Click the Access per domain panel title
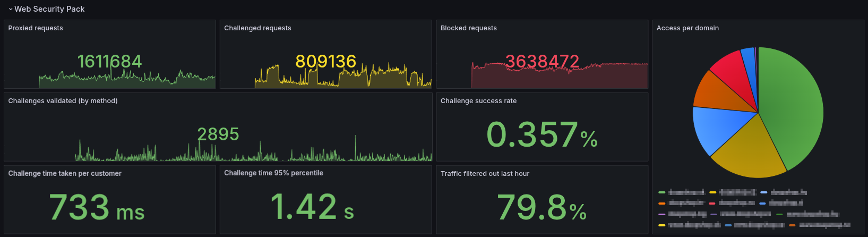This screenshot has width=868, height=237. coord(687,28)
